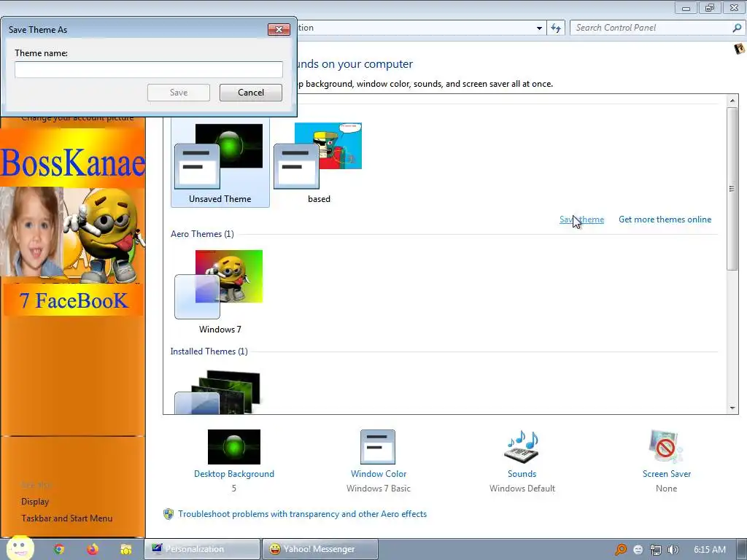
Task: Click the Sounds text link
Action: pos(522,474)
